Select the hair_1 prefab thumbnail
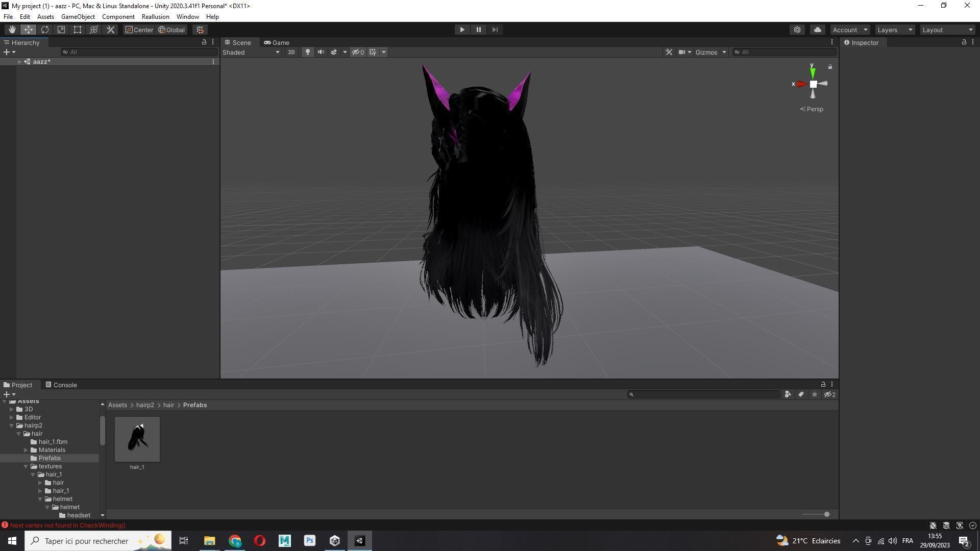This screenshot has height=551, width=980. coord(137,439)
